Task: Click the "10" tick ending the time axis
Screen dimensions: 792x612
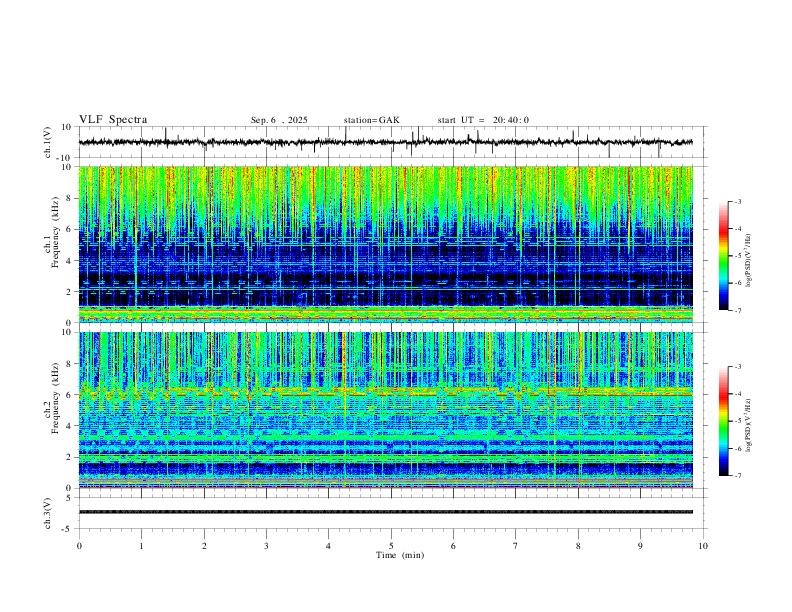Action: (703, 546)
